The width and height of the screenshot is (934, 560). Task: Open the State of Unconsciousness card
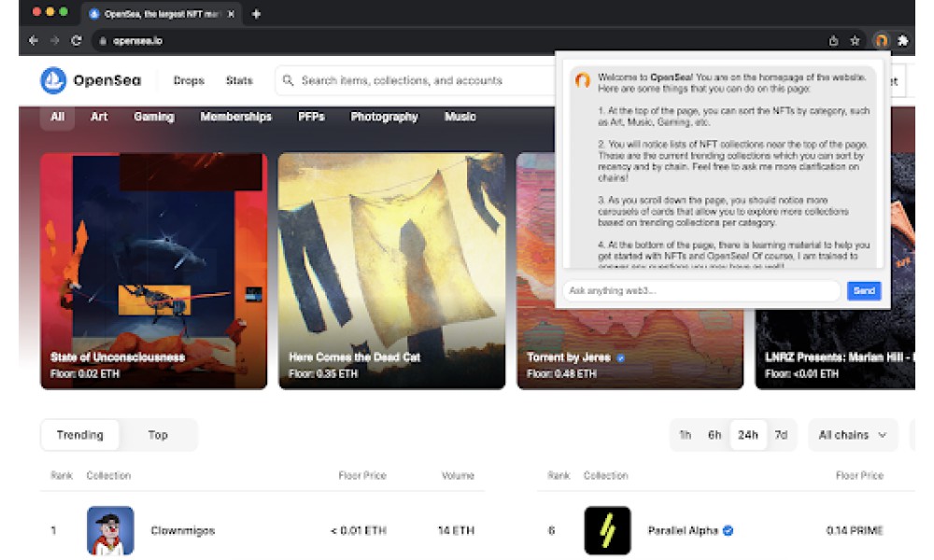(154, 271)
